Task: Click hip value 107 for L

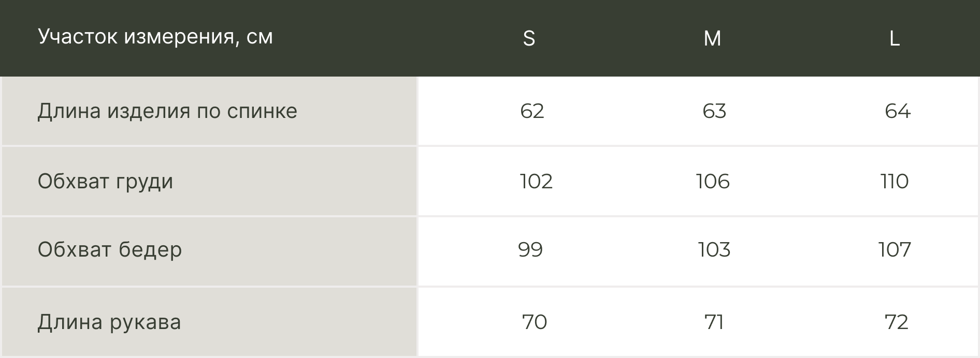Action: (895, 250)
